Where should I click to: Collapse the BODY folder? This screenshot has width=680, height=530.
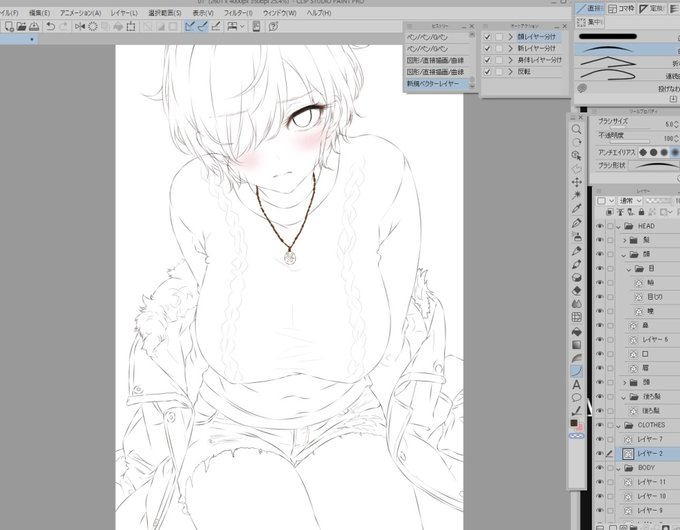pyautogui.click(x=619, y=468)
